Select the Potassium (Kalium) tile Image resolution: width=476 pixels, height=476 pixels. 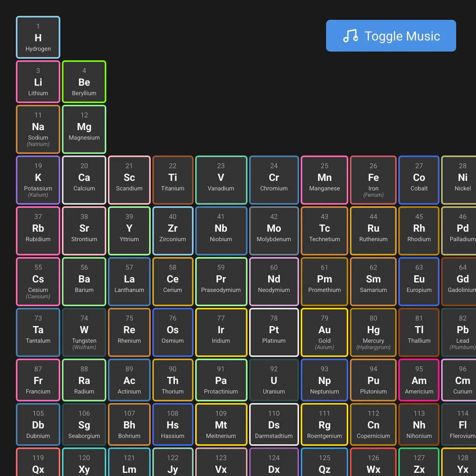click(x=38, y=180)
